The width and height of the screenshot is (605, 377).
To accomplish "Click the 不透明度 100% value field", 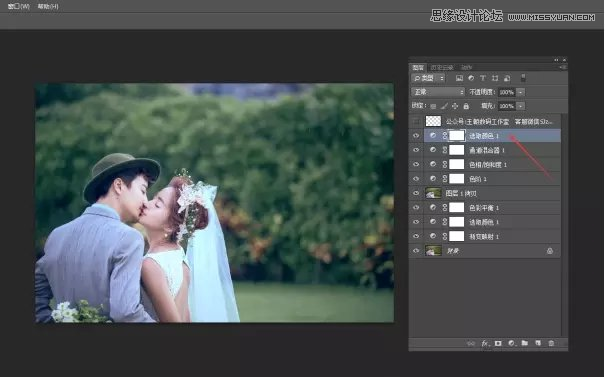I will coord(507,92).
